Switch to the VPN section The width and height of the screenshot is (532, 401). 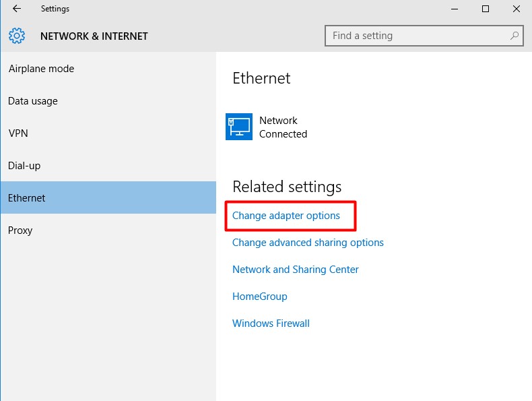(108, 133)
